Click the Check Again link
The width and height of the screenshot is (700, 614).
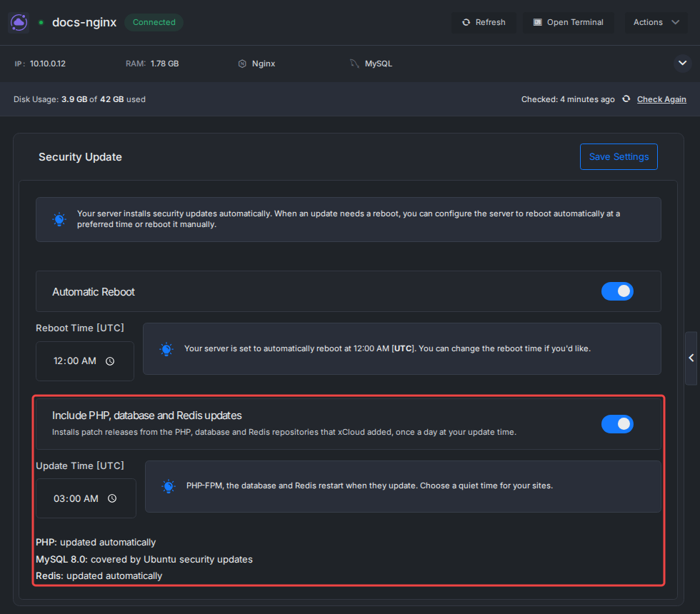pyautogui.click(x=661, y=99)
